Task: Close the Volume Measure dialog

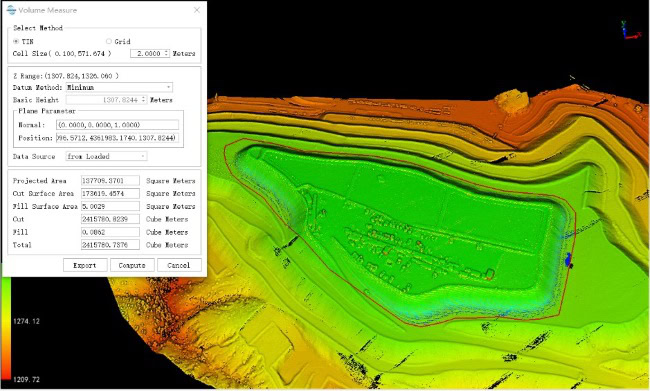Action: pyautogui.click(x=197, y=10)
